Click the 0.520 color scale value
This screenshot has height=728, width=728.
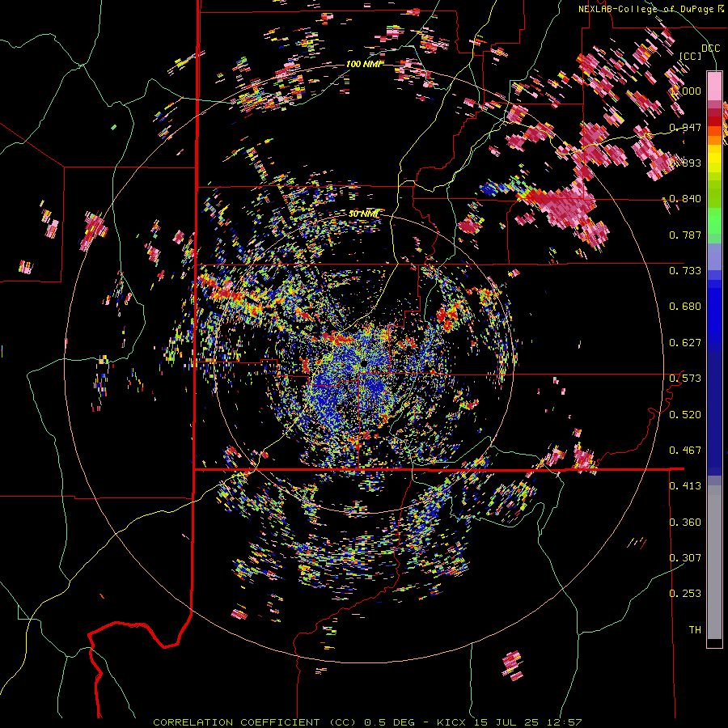click(685, 415)
